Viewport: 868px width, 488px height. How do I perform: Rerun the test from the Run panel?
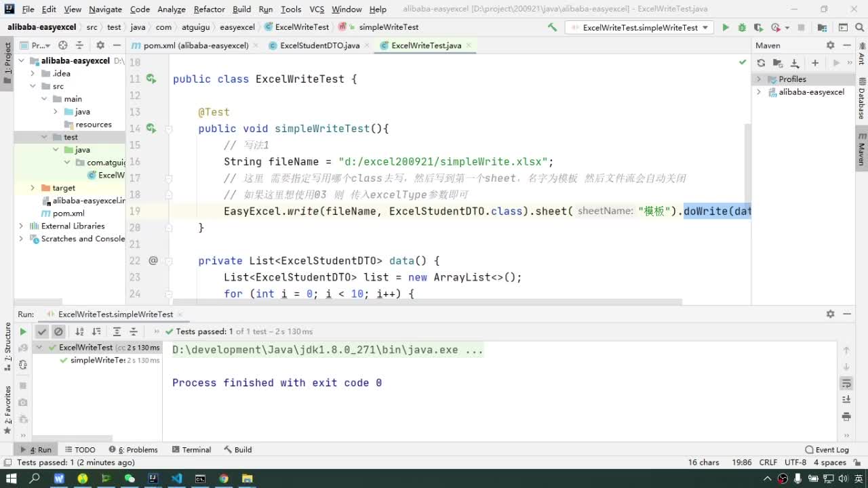coord(22,331)
